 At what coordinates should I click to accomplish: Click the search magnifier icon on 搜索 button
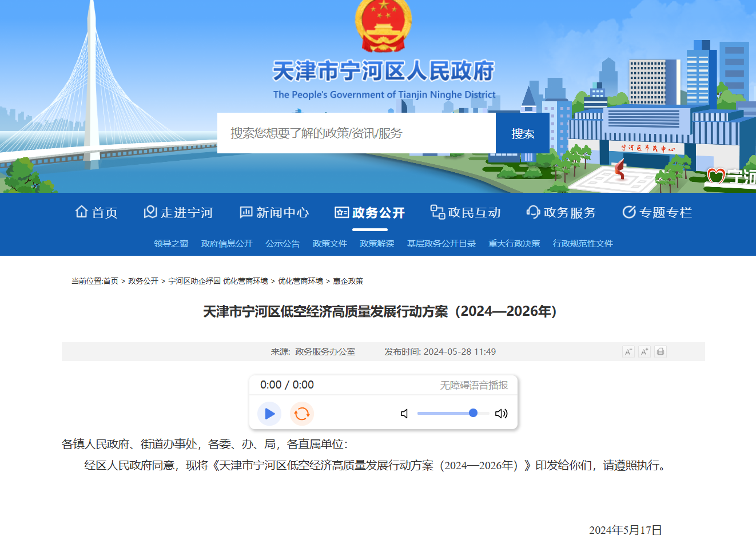522,133
